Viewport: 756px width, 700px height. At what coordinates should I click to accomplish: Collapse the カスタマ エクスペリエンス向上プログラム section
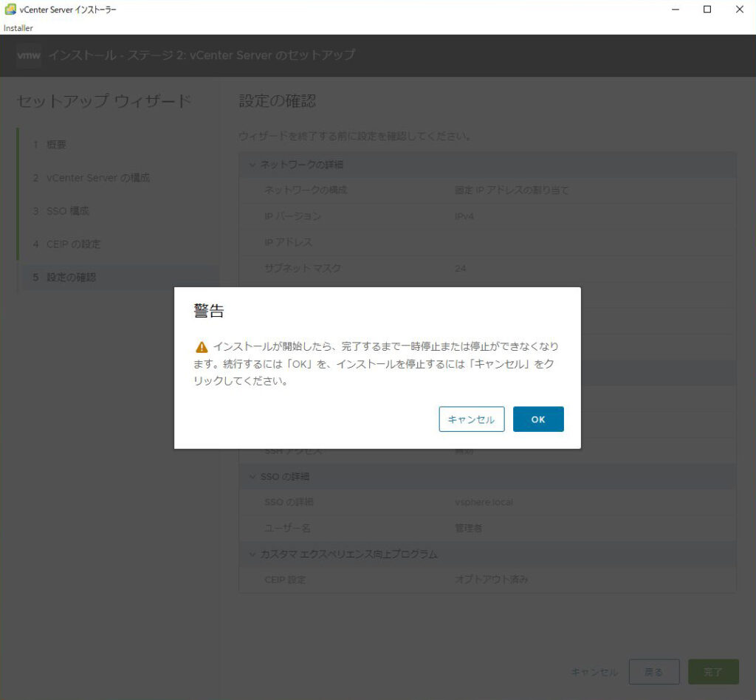coord(487,555)
